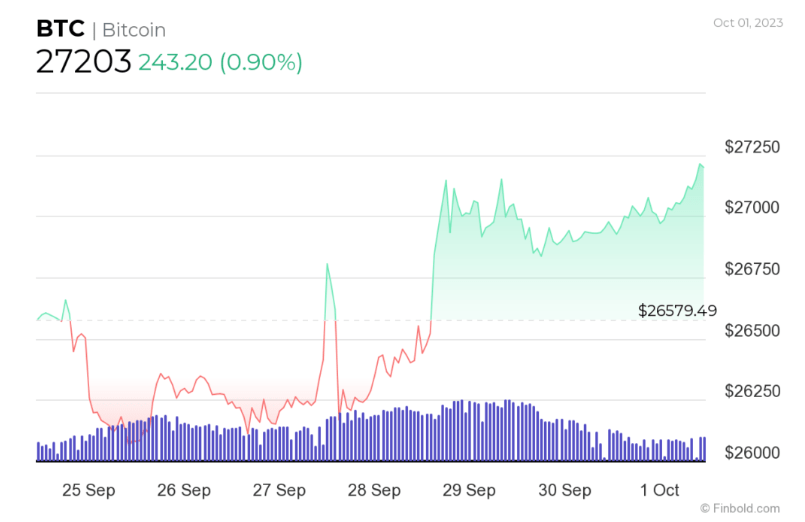Click the $26579.49 baseline price marker

point(678,311)
